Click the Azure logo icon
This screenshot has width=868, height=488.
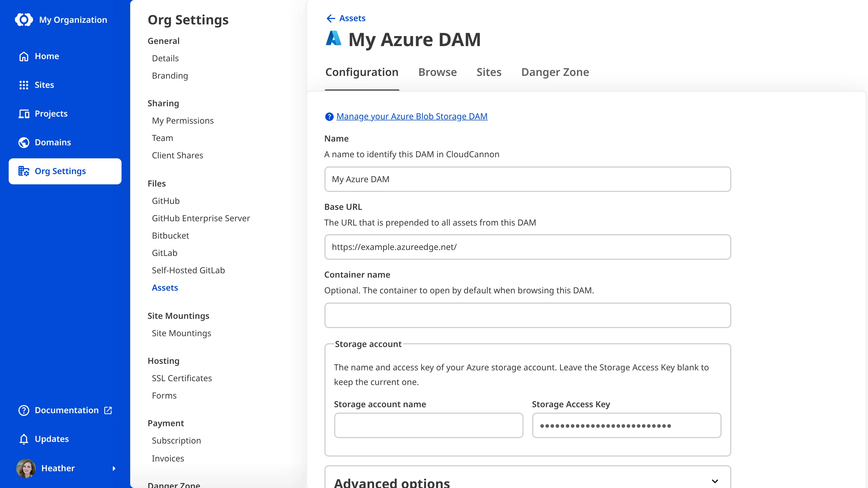[333, 38]
